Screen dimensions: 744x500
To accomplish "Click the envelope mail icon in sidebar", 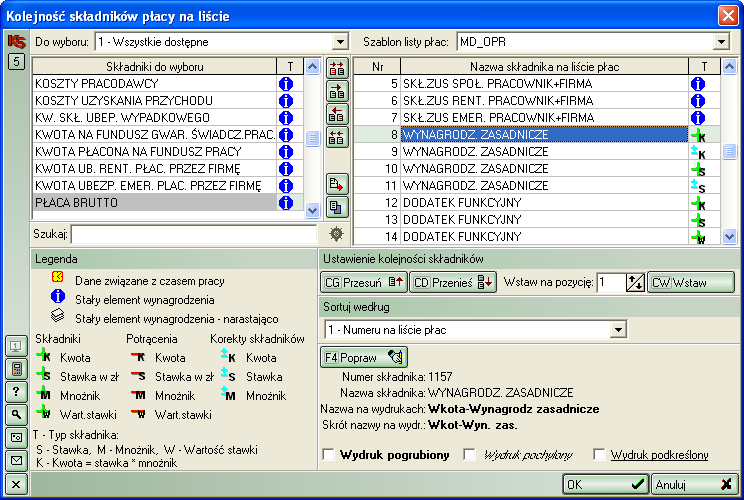I will pos(16,460).
